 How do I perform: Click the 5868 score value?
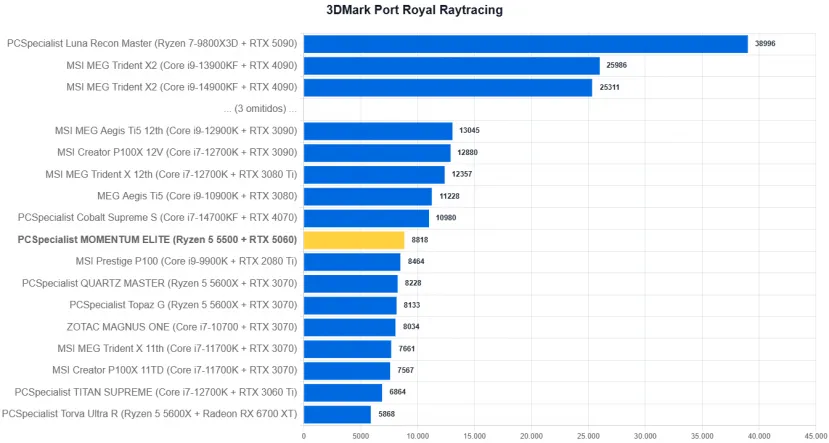coord(386,414)
